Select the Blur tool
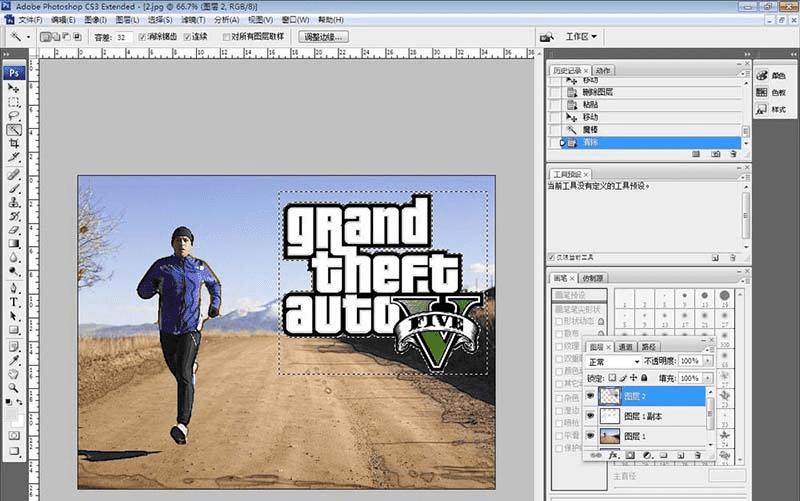This screenshot has height=501, width=800. coord(14,257)
